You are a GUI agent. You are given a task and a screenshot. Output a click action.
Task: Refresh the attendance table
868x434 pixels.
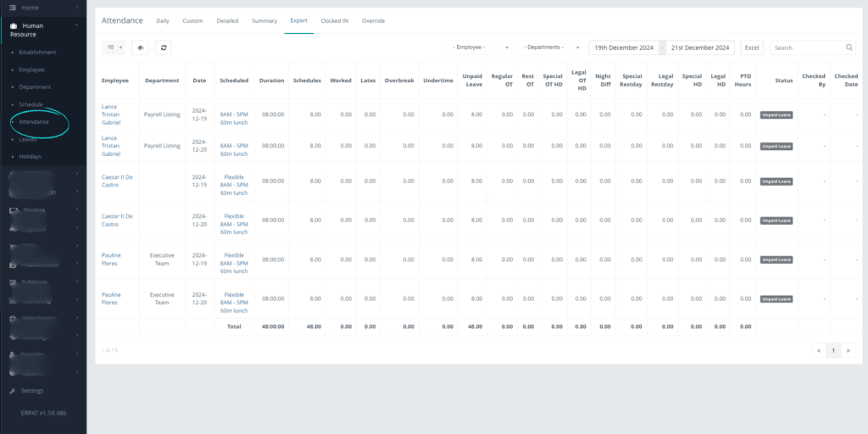tap(164, 47)
